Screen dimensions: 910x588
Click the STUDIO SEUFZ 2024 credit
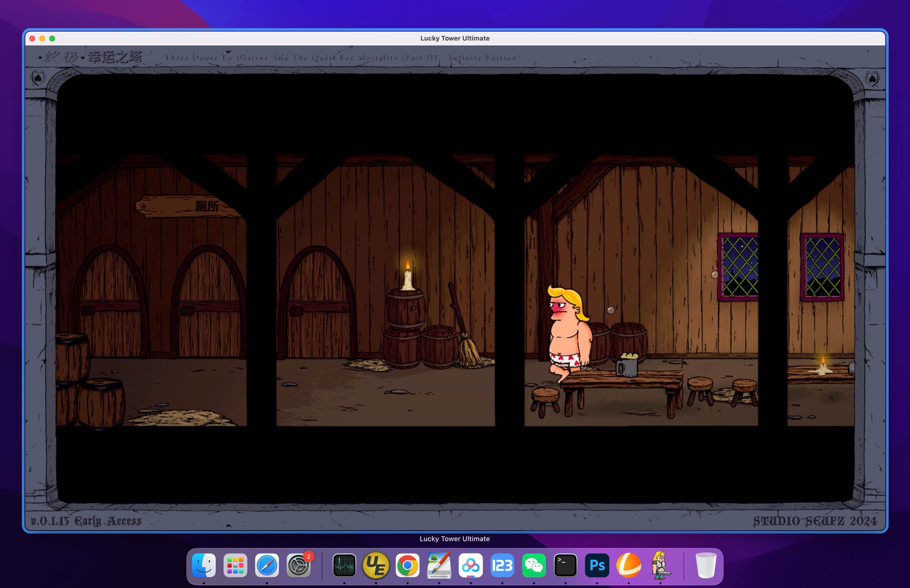815,521
